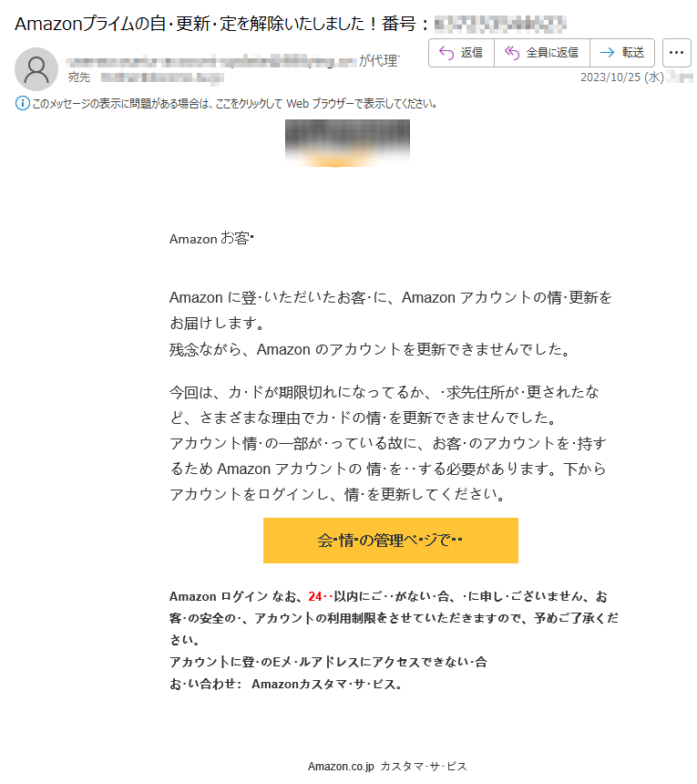Click the red 24 text in the warning

point(314,596)
